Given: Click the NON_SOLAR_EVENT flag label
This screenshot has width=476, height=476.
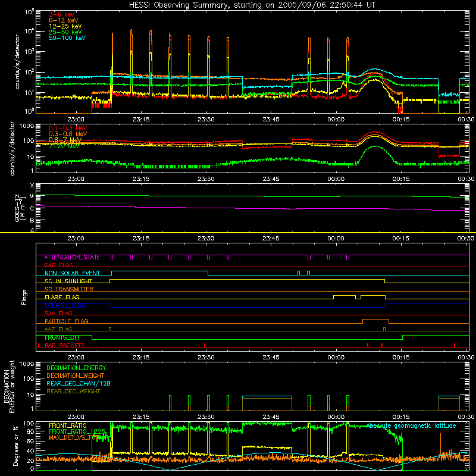Looking at the screenshot, I should pos(72,273).
